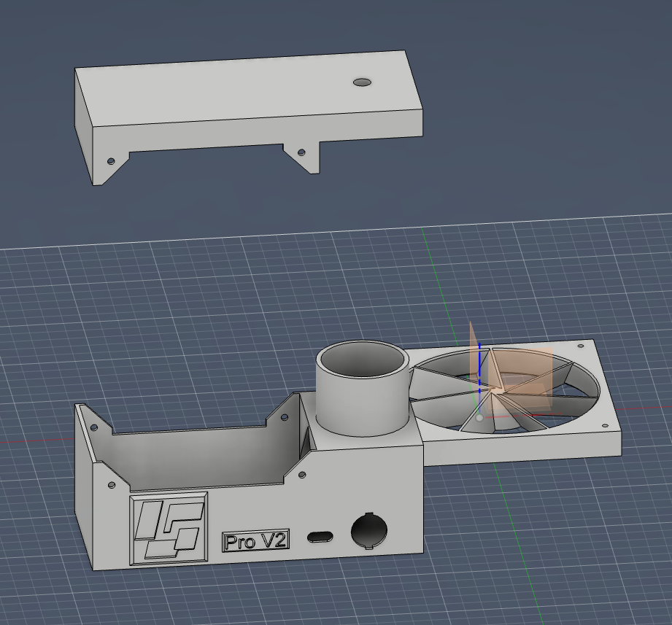The height and width of the screenshot is (625, 672).
Task: Click the front face of the lid body
Action: coord(257,133)
